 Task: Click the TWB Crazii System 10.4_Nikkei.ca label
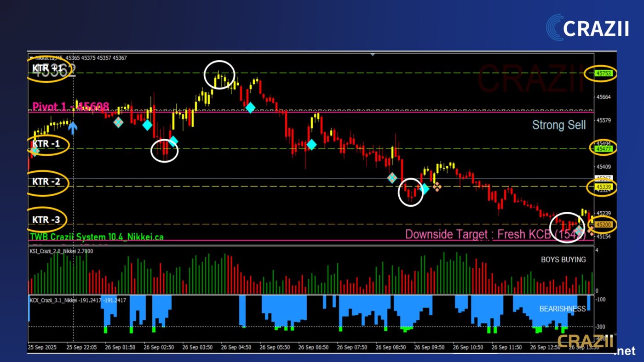[x=97, y=237]
